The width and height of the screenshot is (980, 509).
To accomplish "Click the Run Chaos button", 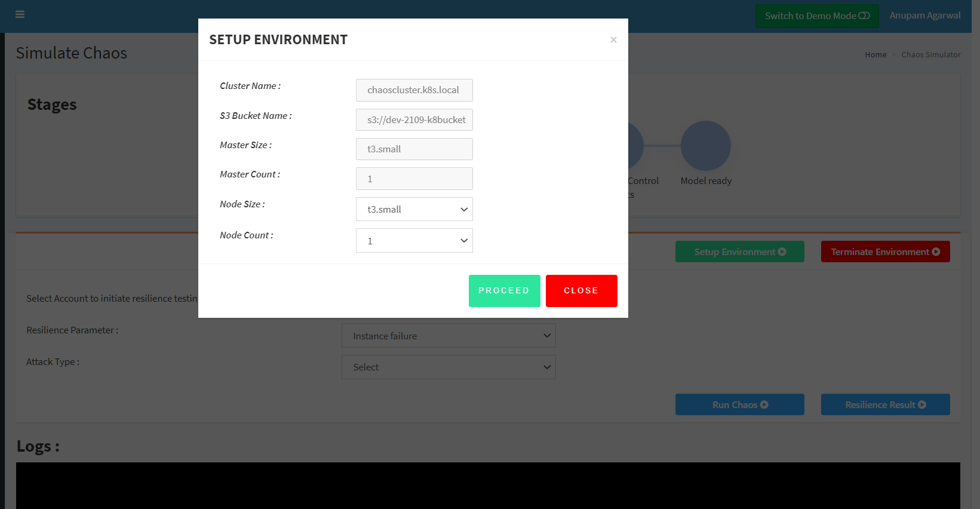I will pyautogui.click(x=739, y=405).
